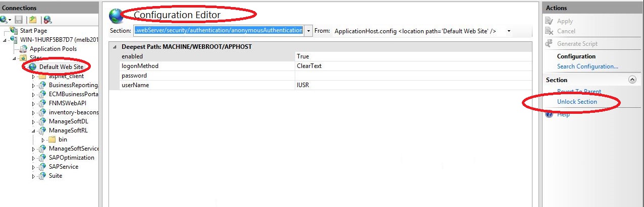
Task: Click Search Configuration link
Action: [x=587, y=66]
